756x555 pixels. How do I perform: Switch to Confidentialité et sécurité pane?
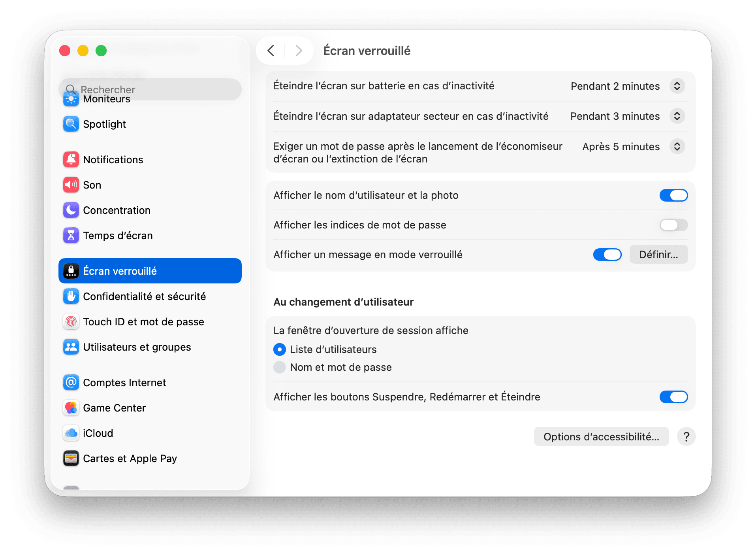click(x=145, y=296)
